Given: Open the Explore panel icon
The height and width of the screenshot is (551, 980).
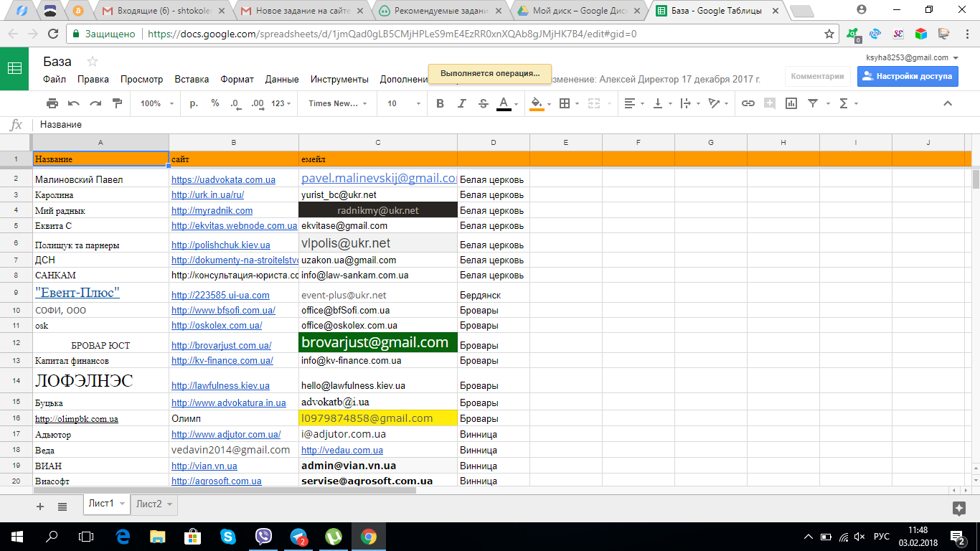Looking at the screenshot, I should click(x=958, y=508).
